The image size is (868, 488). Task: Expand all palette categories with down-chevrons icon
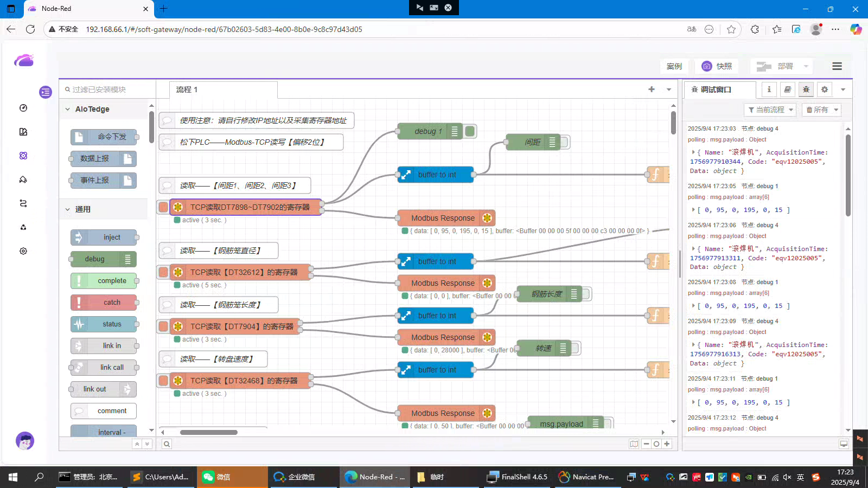[x=147, y=444]
